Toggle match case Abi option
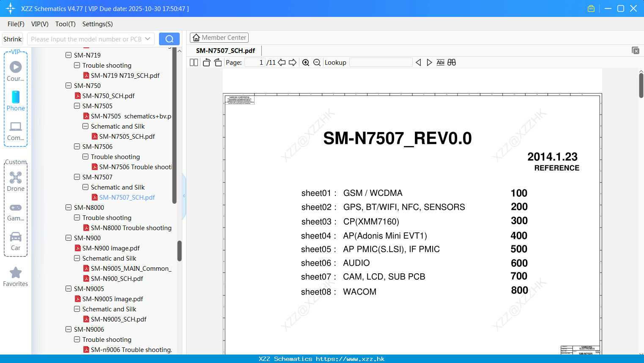Screen dimensions: 644x363 click(x=441, y=62)
